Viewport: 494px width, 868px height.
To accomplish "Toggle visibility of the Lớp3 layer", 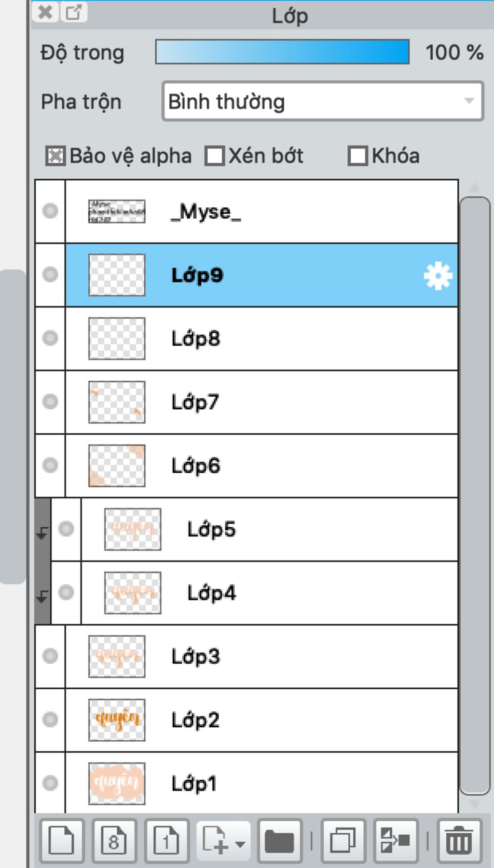I will (50, 656).
